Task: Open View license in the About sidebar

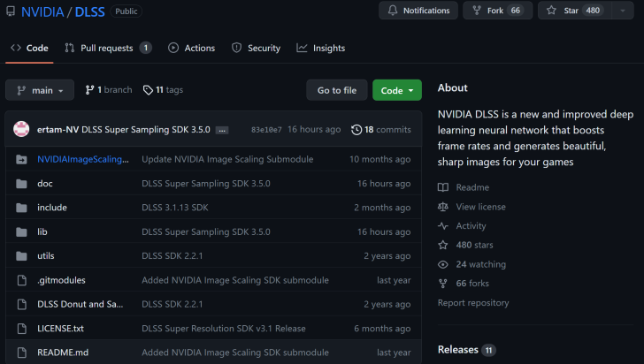Action: tap(471, 207)
